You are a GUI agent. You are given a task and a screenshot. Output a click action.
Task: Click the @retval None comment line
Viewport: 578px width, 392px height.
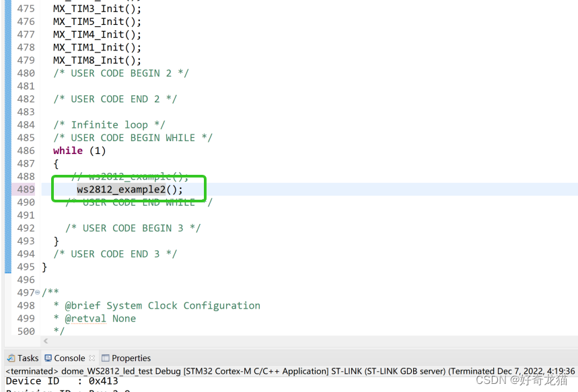[94, 318]
